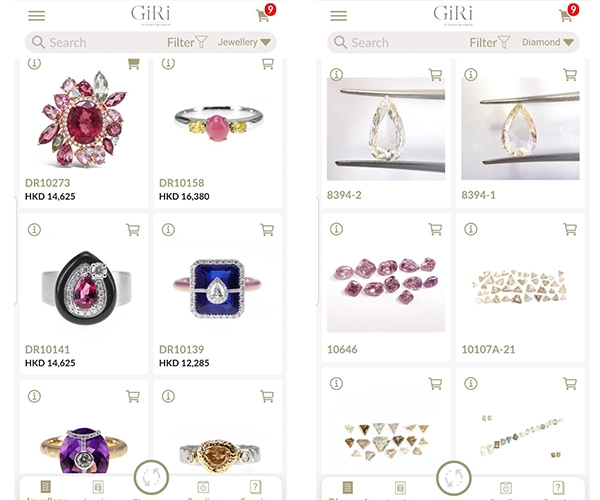Viewport: 600px width, 500px height.
Task: Show info for ring DR10139
Action: point(168,230)
